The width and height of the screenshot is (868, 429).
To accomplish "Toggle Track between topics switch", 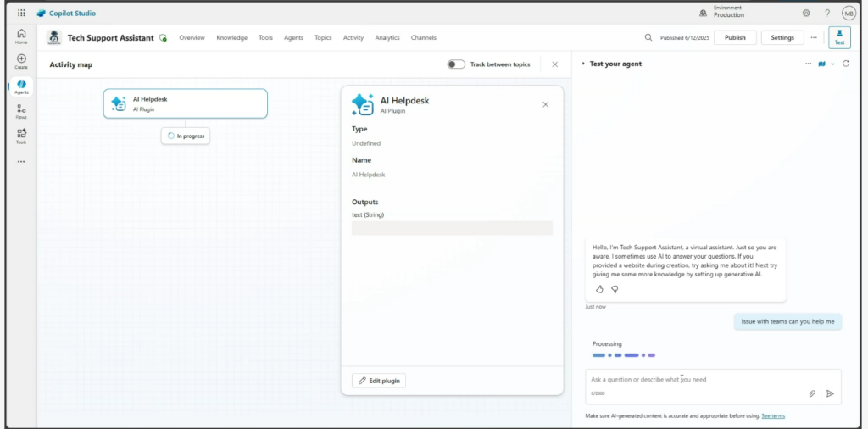I will [456, 64].
